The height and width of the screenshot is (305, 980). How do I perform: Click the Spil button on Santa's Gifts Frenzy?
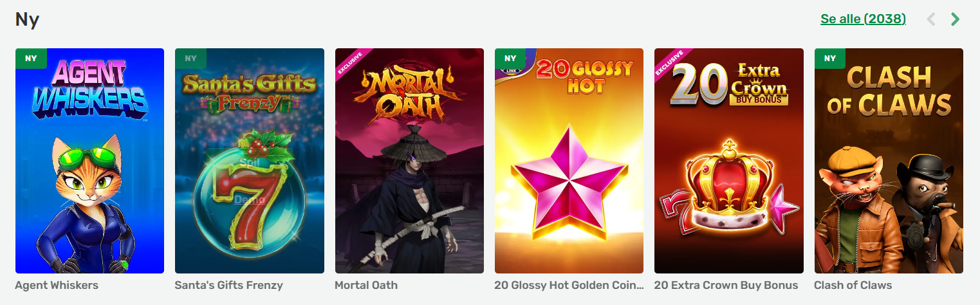pyautogui.click(x=249, y=162)
